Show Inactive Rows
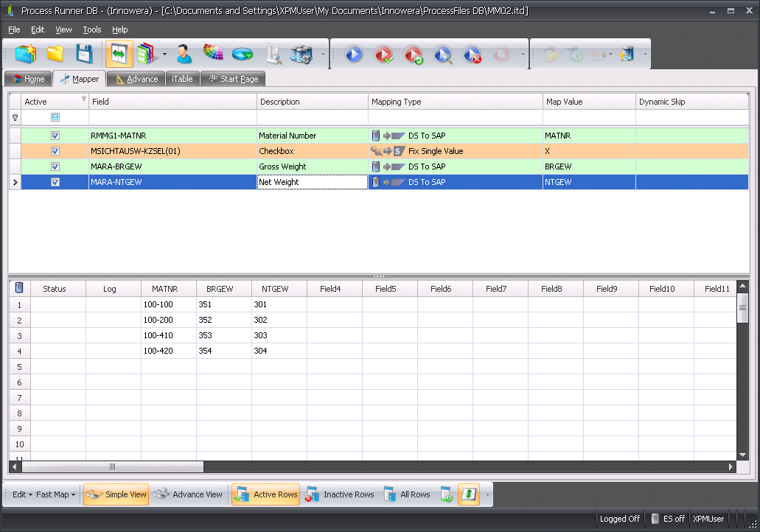 click(340, 494)
